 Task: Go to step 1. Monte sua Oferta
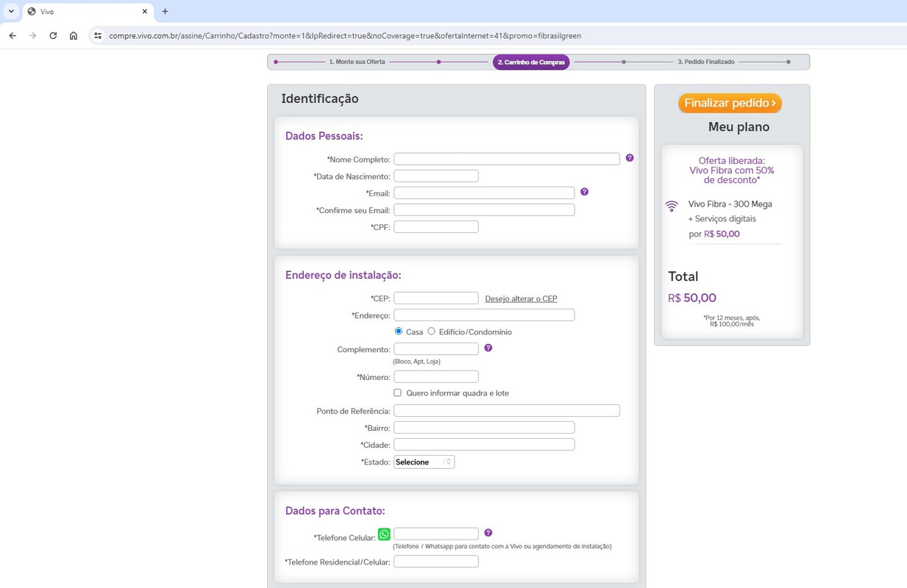click(x=357, y=62)
